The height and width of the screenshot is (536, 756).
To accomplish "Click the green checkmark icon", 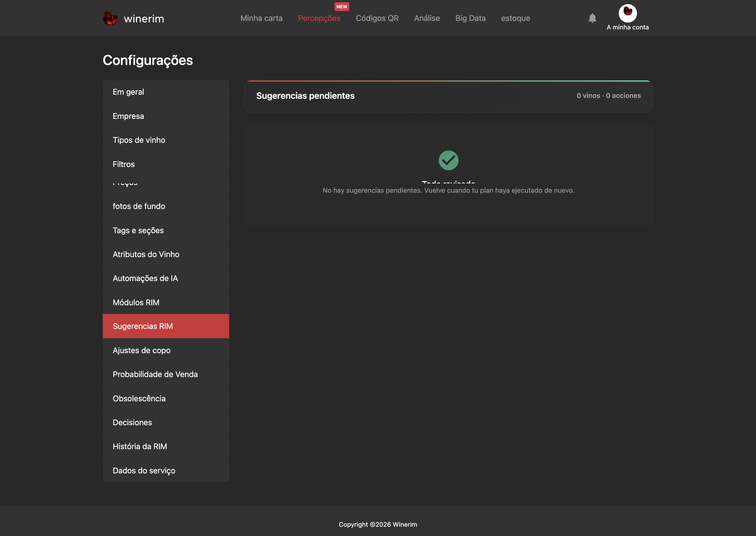I will (x=449, y=160).
